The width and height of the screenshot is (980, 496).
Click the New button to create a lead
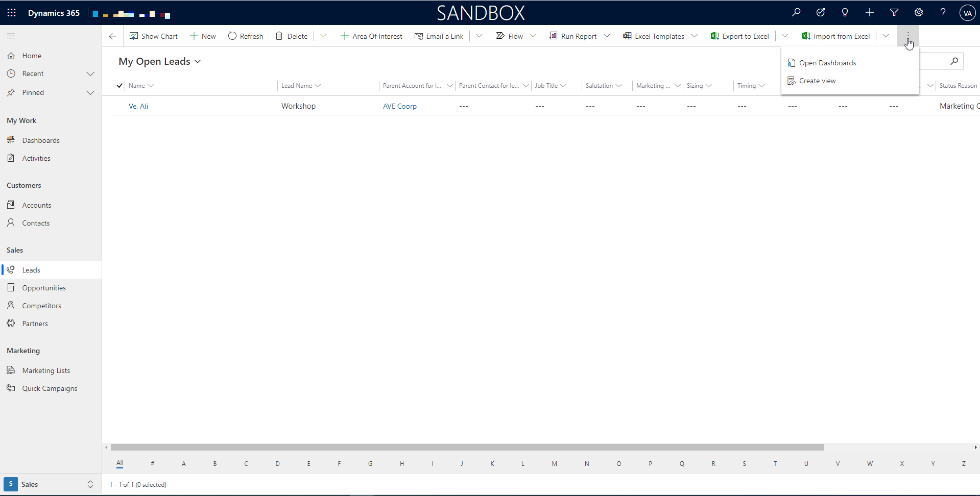(x=202, y=36)
